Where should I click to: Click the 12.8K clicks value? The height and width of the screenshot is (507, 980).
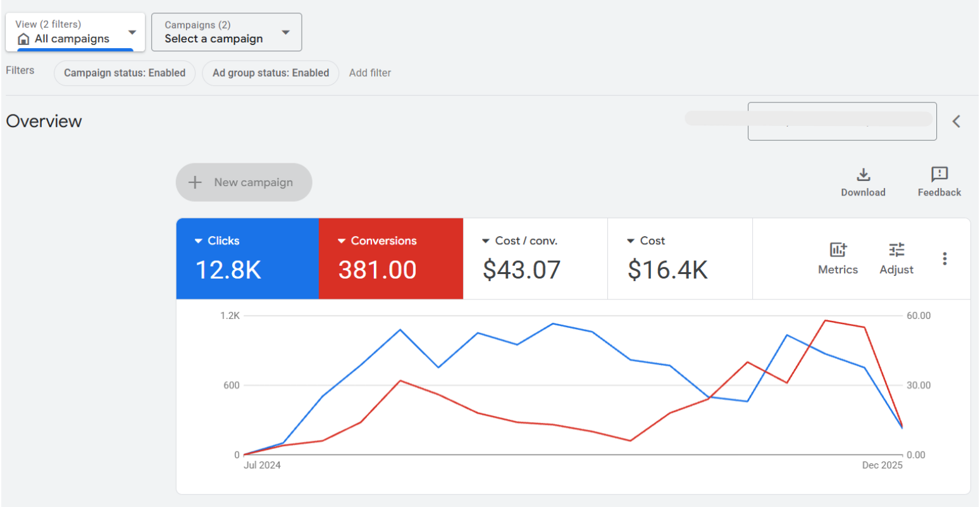tap(228, 270)
